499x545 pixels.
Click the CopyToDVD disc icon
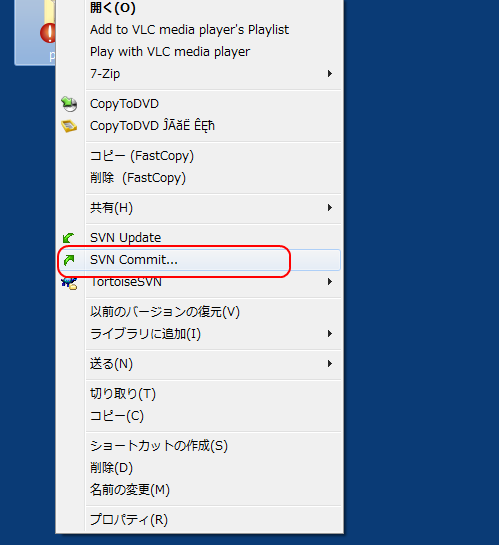[69, 104]
